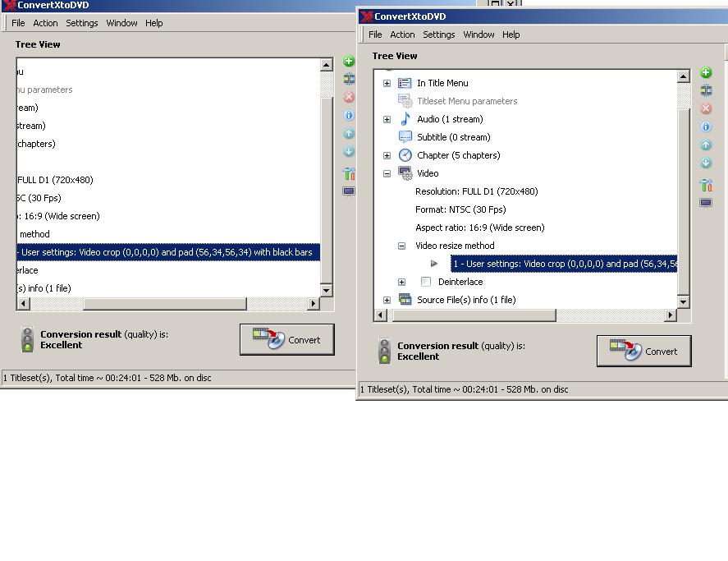Screen dimensions: 728x561
Task: Click the tree scroll-up arrow in the right window
Action: (x=683, y=76)
